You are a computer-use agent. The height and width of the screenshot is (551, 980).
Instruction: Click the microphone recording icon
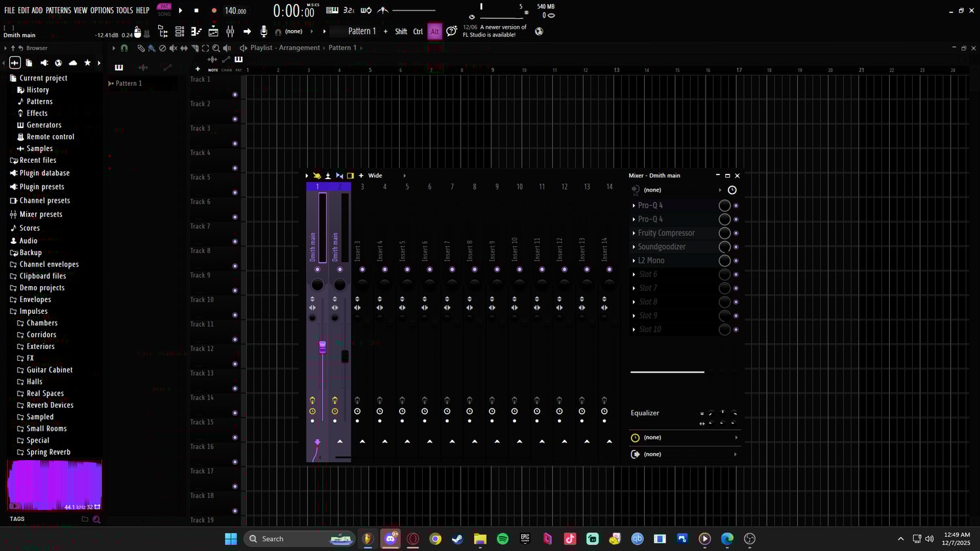click(x=264, y=31)
